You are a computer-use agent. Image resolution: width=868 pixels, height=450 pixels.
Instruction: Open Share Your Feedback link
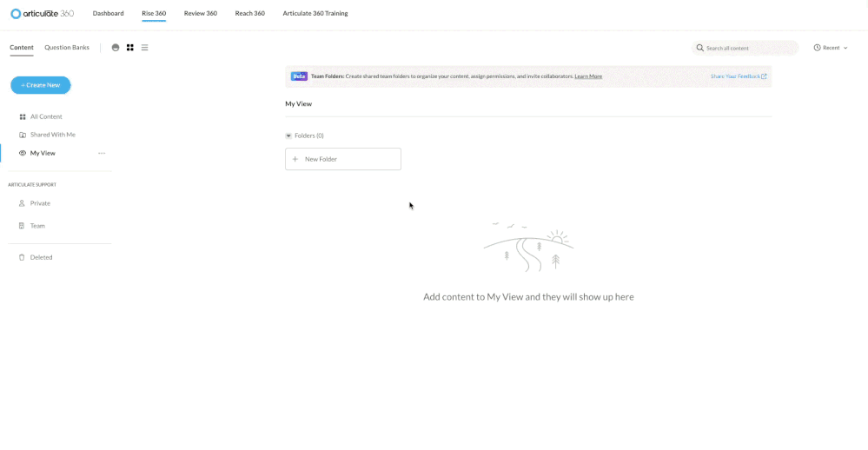(x=739, y=76)
